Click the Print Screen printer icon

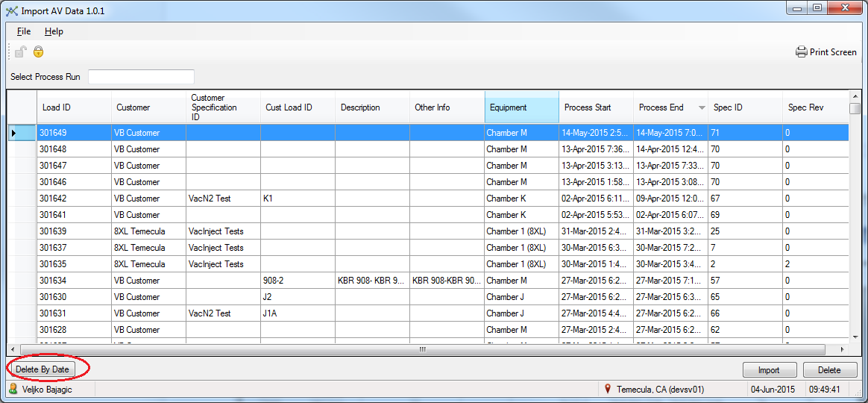coord(802,52)
